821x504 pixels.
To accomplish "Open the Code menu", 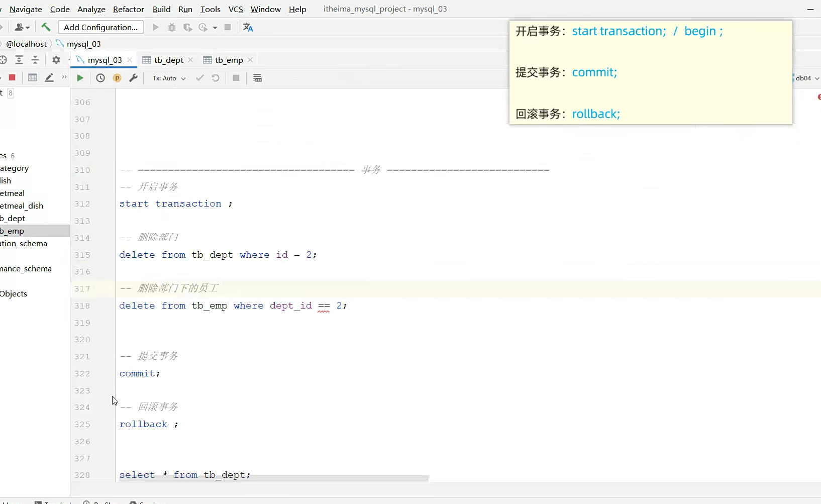I will click(60, 9).
